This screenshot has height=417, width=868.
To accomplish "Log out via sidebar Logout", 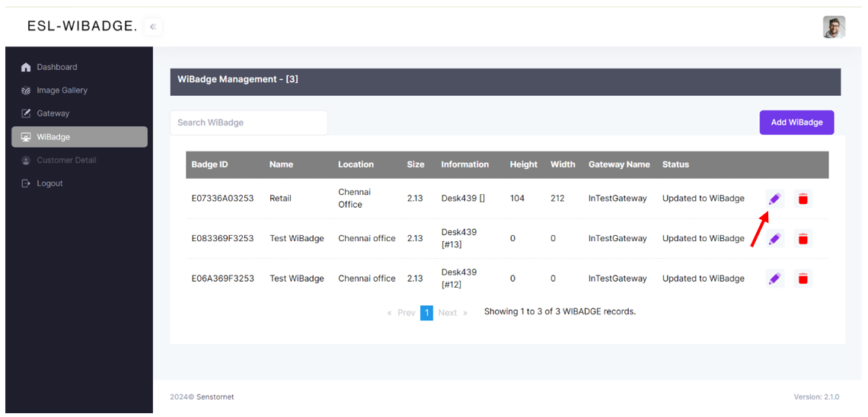I will point(49,183).
